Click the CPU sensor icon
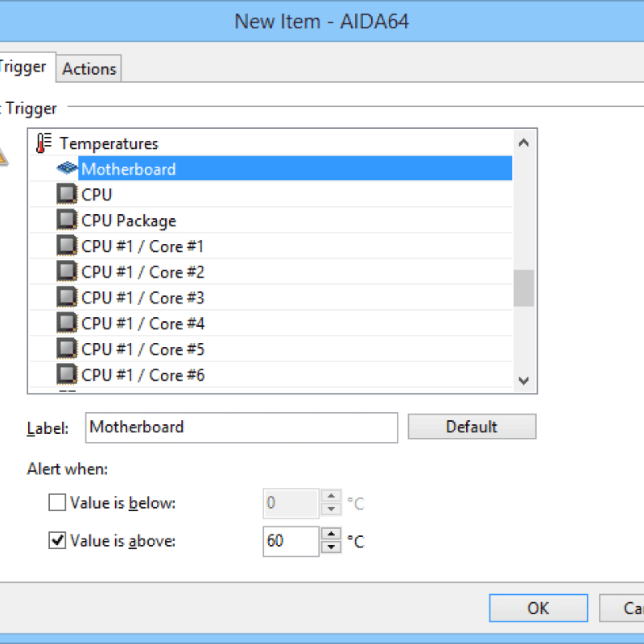The image size is (644, 644). [66, 194]
